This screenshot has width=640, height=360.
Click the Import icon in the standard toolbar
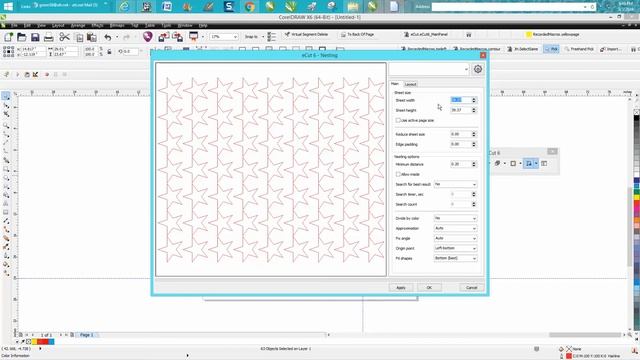(x=164, y=37)
